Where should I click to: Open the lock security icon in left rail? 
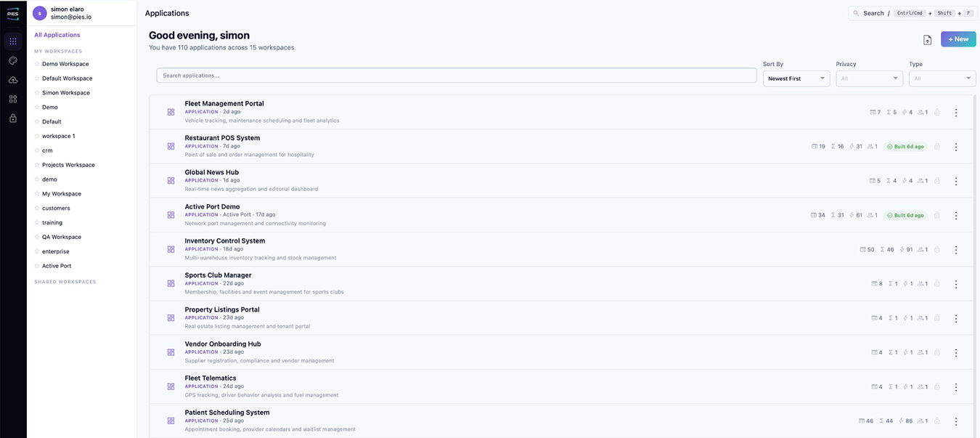click(x=13, y=118)
